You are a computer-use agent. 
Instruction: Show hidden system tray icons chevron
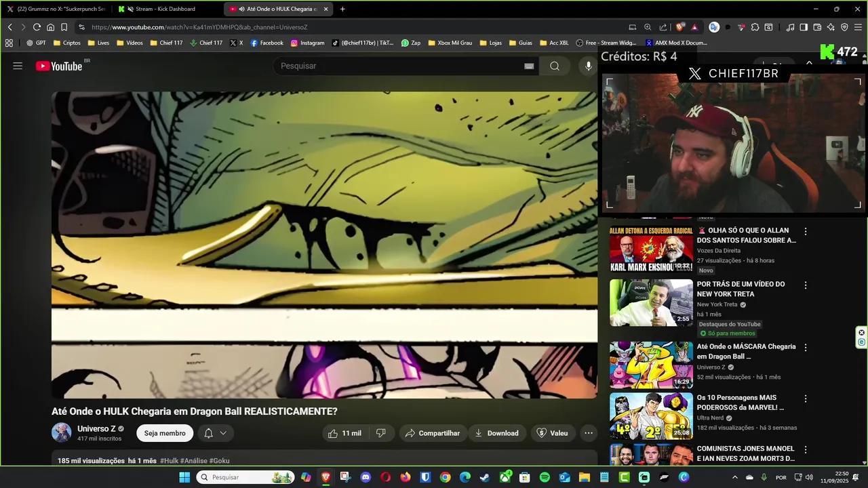734,477
